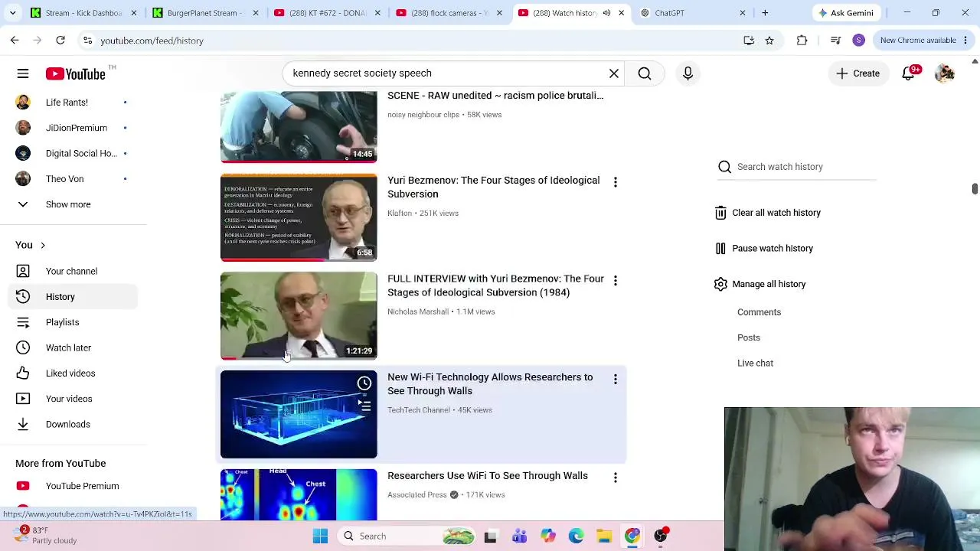Expand Show more subscriptions
The image size is (980, 551).
click(68, 204)
